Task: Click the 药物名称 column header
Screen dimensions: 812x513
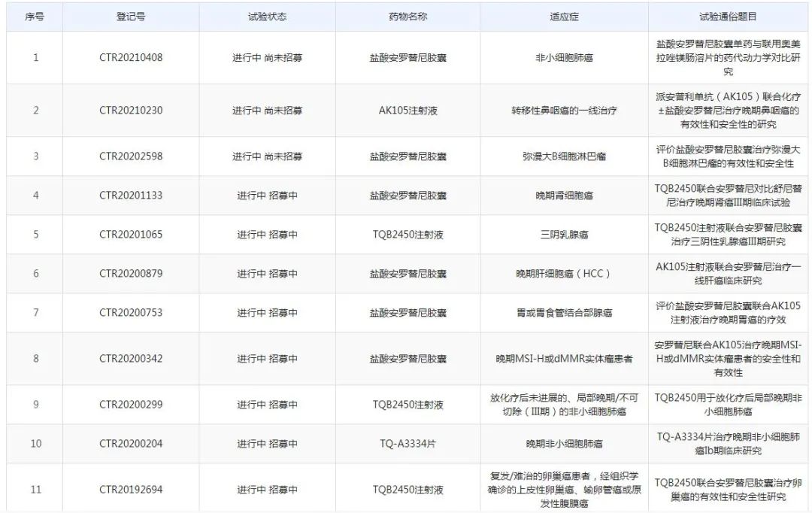Action: point(408,17)
